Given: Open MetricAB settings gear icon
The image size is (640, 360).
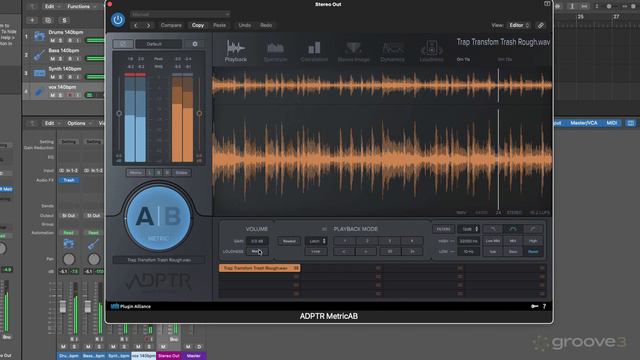Looking at the screenshot, I should coord(195,44).
